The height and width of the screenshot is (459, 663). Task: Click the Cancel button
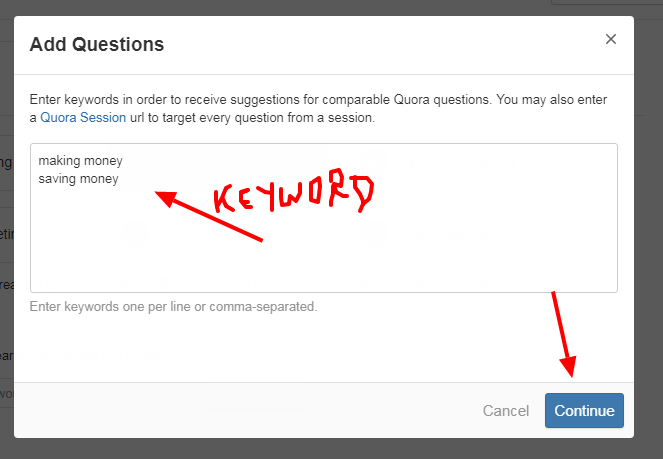coord(505,410)
